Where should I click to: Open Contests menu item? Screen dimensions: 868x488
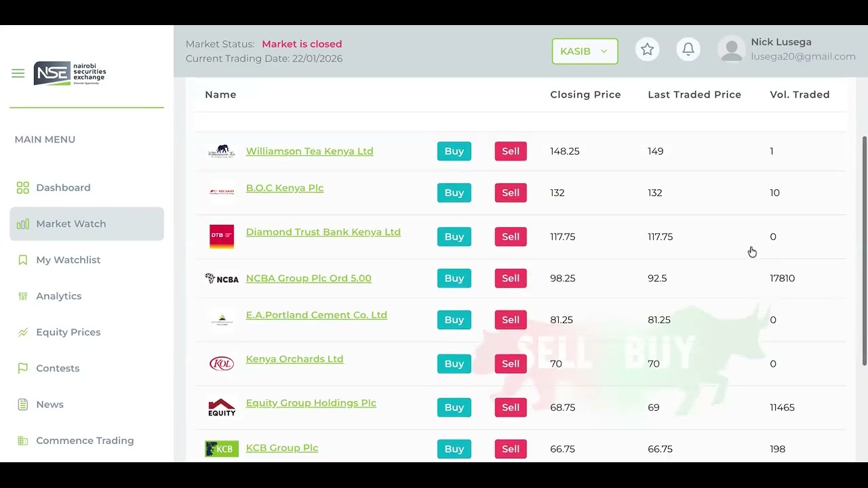coord(58,368)
